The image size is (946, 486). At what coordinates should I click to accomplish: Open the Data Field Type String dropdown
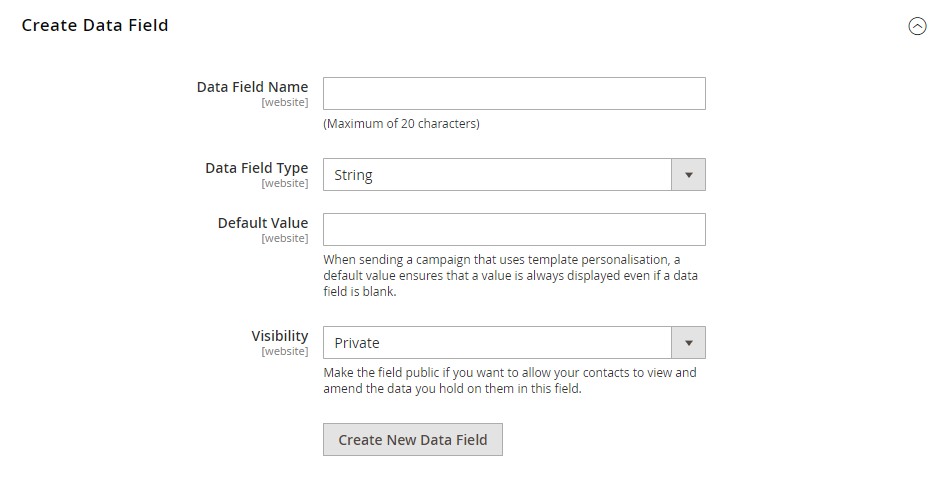pos(514,174)
